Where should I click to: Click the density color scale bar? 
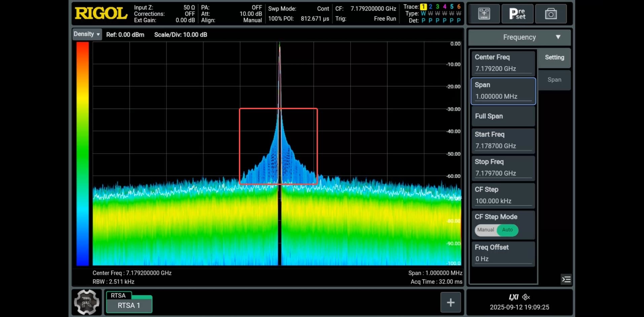coord(82,154)
